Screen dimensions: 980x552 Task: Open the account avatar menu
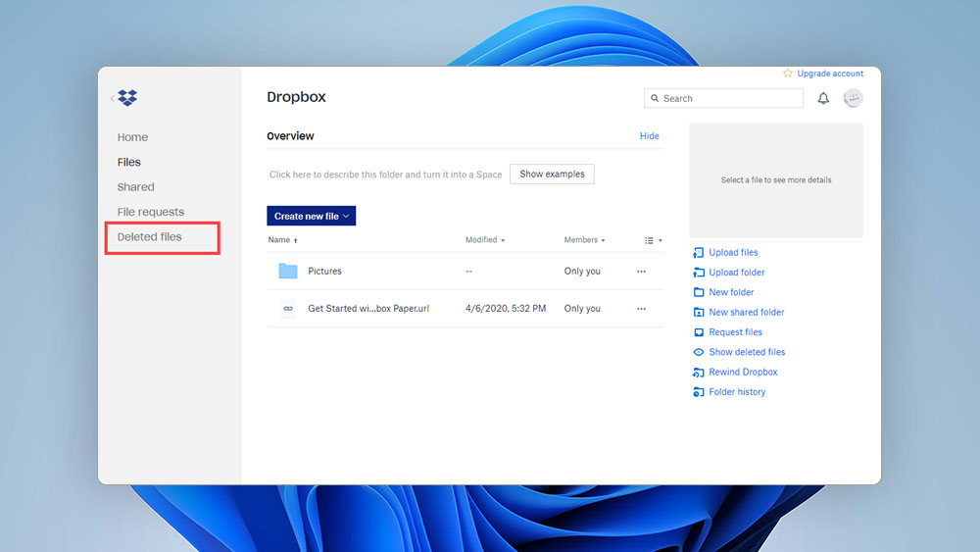(x=853, y=98)
